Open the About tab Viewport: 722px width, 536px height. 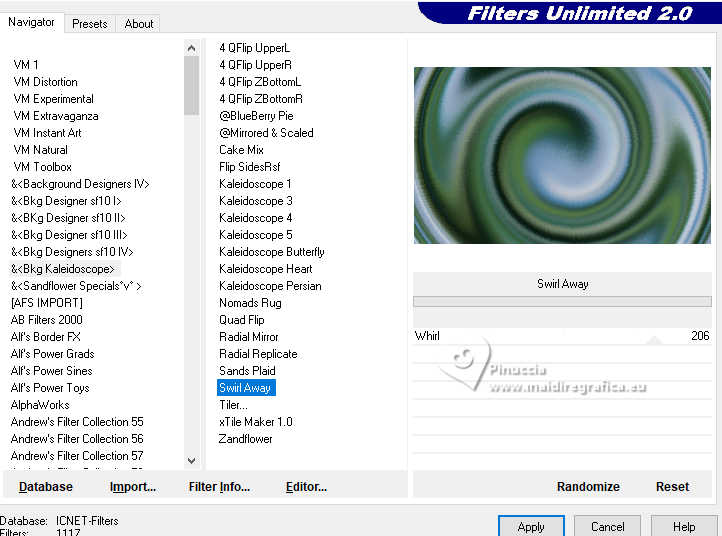[x=139, y=23]
